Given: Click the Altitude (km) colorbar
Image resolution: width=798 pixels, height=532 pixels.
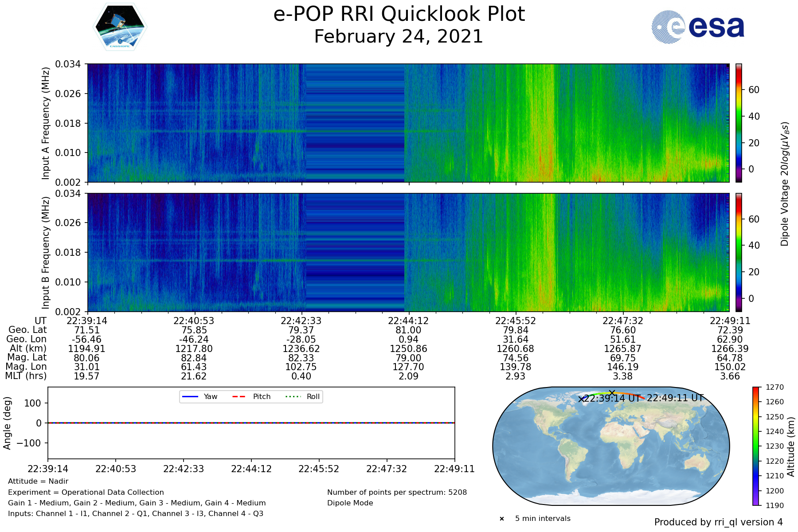Looking at the screenshot, I should click(756, 446).
